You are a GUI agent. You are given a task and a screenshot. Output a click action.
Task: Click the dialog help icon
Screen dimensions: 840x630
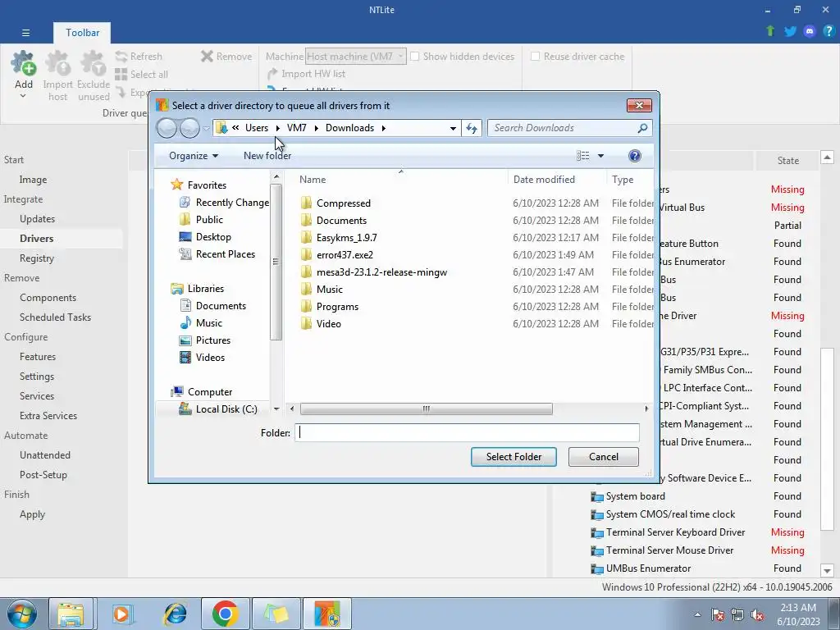click(634, 156)
